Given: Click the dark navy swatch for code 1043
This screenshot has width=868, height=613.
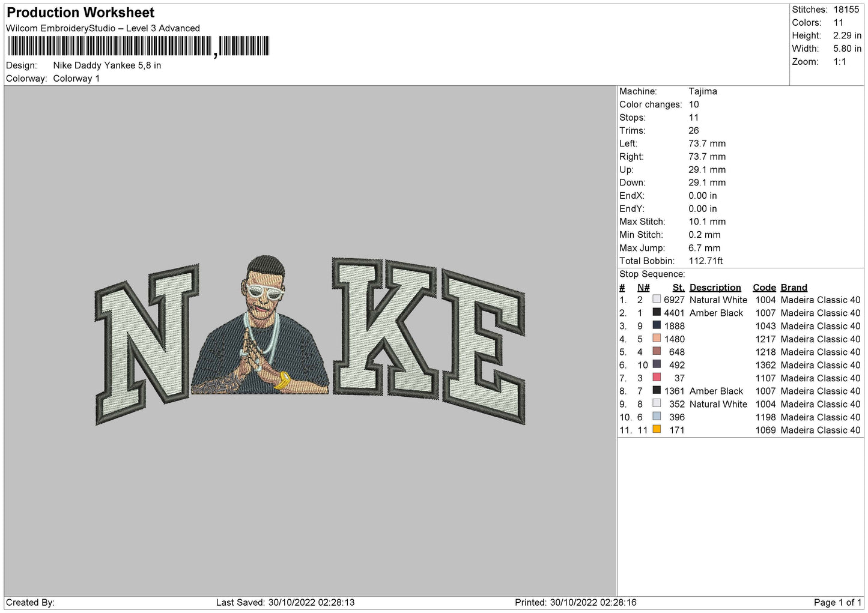Looking at the screenshot, I should tap(657, 325).
